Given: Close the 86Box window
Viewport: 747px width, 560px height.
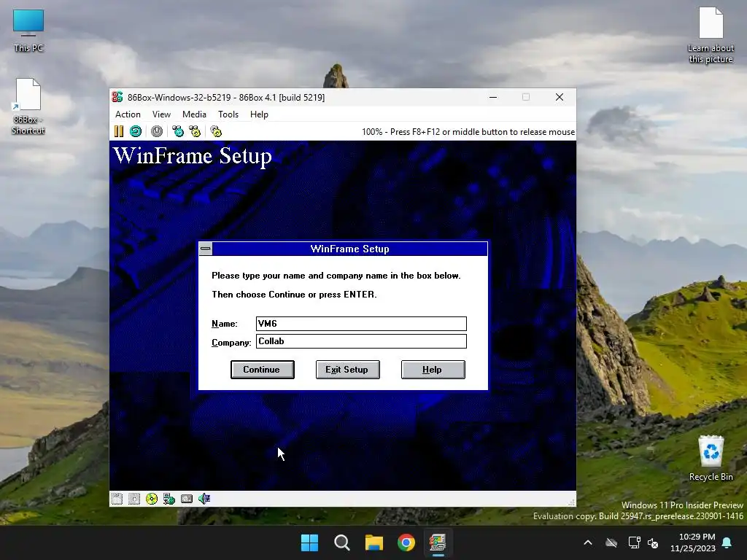Looking at the screenshot, I should click(x=560, y=97).
